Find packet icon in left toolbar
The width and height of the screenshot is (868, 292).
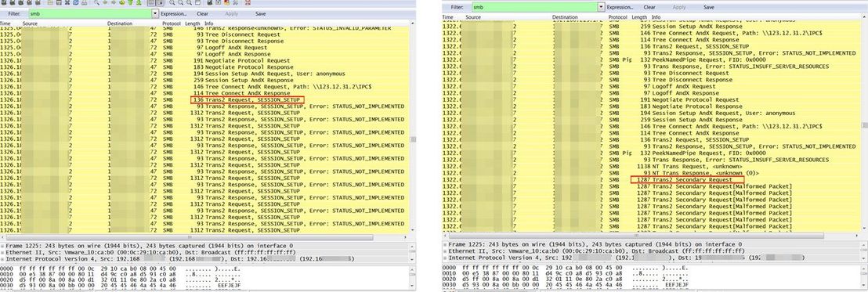tap(96, 2)
